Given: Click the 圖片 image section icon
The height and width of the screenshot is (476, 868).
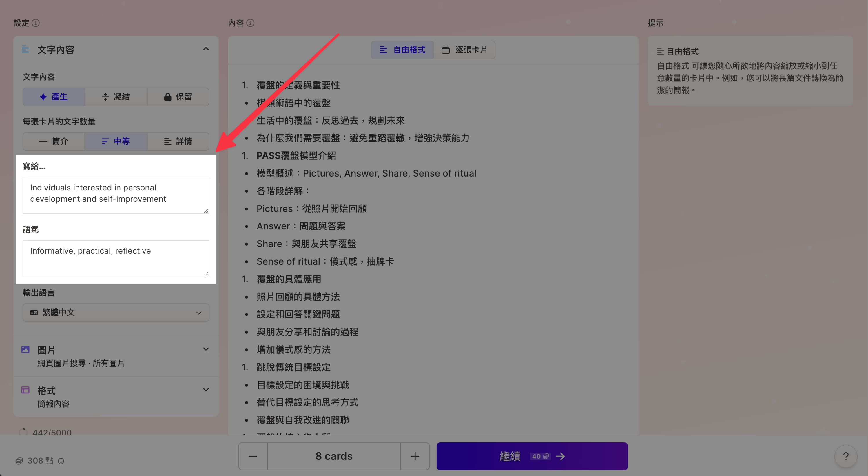Looking at the screenshot, I should point(25,349).
